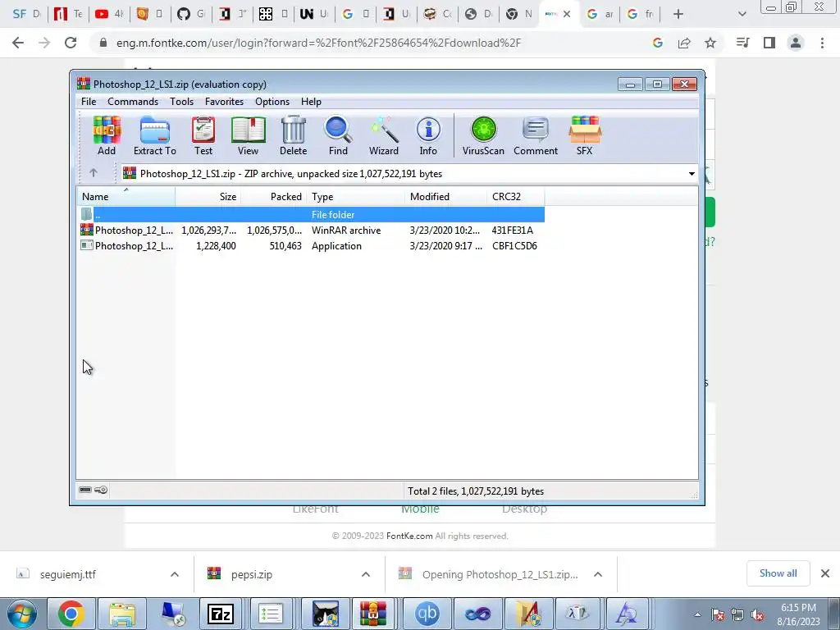This screenshot has height=630, width=840.
Task: Start VirusScan on the archive
Action: pos(483,136)
